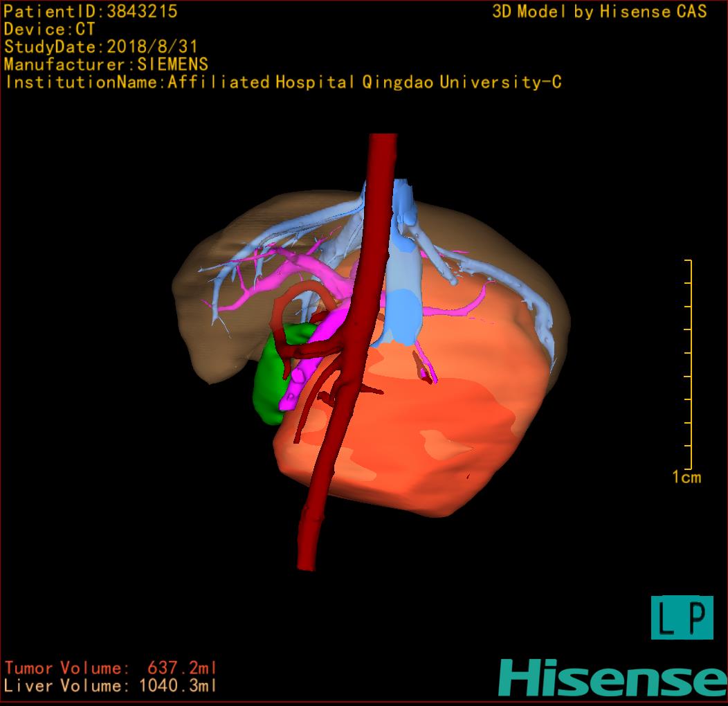Screen dimensions: 728x706
Task: Click the Manufacturer:SIEMENS label
Action: click(x=106, y=65)
